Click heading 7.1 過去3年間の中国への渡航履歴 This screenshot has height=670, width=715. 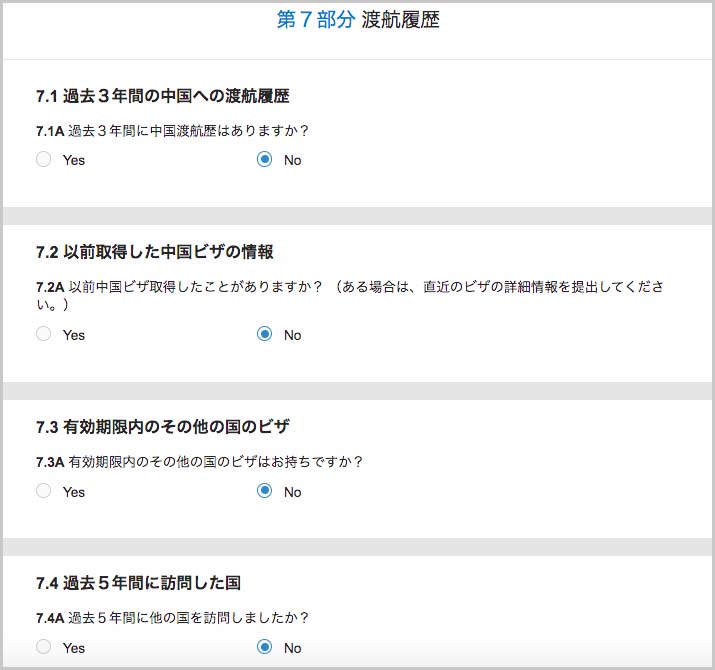coord(162,97)
